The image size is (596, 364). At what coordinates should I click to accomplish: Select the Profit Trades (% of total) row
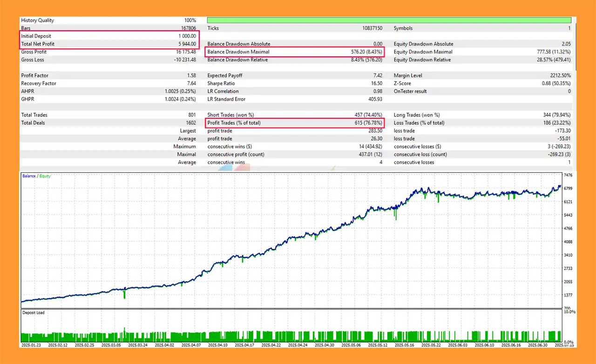(x=294, y=123)
